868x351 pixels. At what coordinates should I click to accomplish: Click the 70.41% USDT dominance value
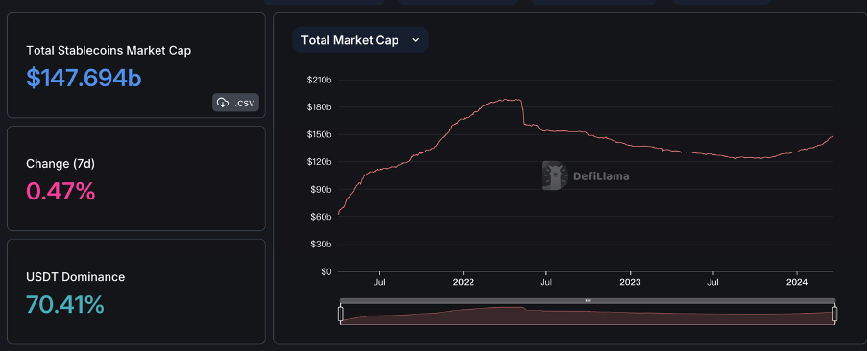pyautogui.click(x=65, y=305)
